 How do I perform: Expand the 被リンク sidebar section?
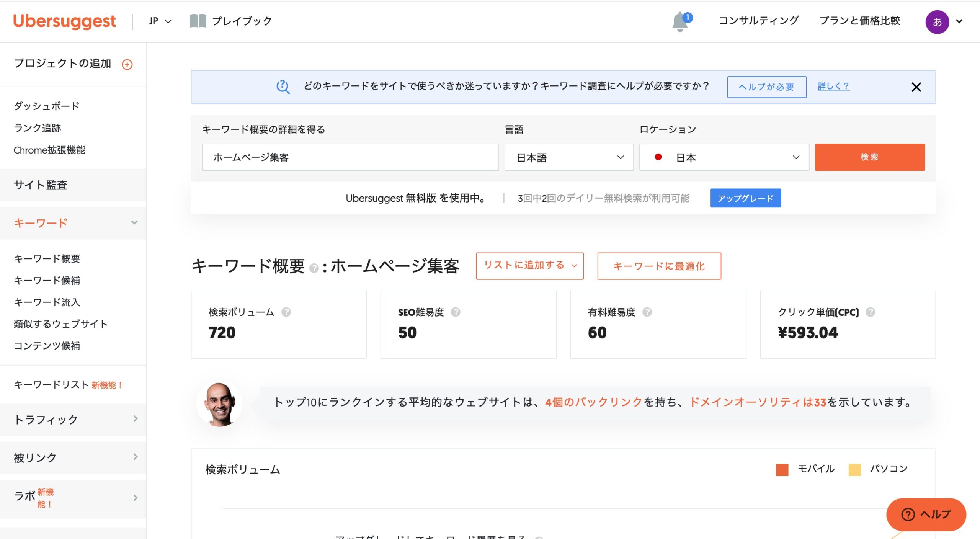73,457
